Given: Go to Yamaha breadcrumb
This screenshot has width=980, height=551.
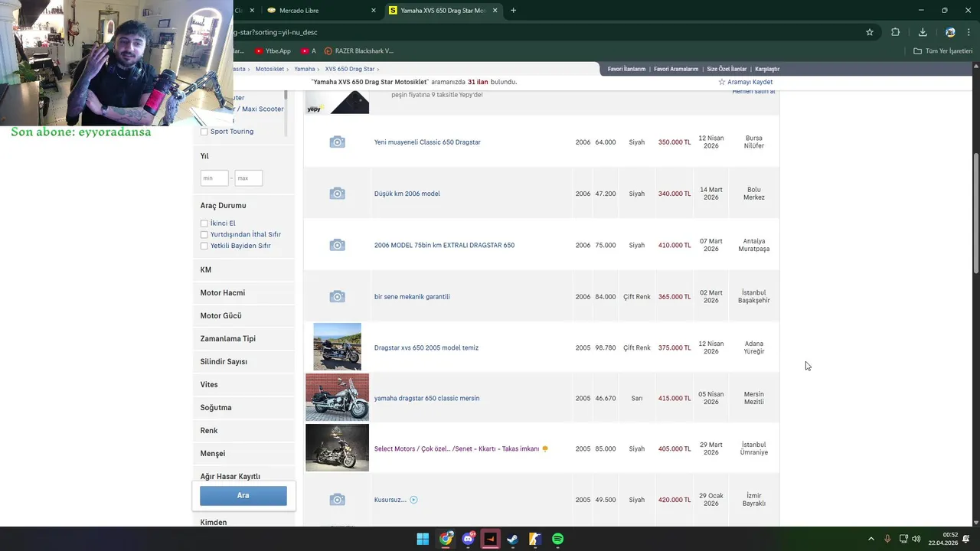Looking at the screenshot, I should (305, 69).
